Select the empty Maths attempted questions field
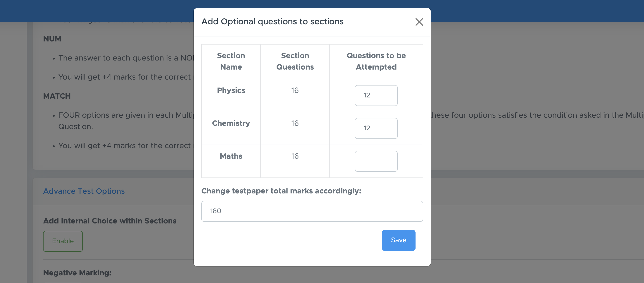Viewport: 644px width, 283px height. [x=376, y=161]
